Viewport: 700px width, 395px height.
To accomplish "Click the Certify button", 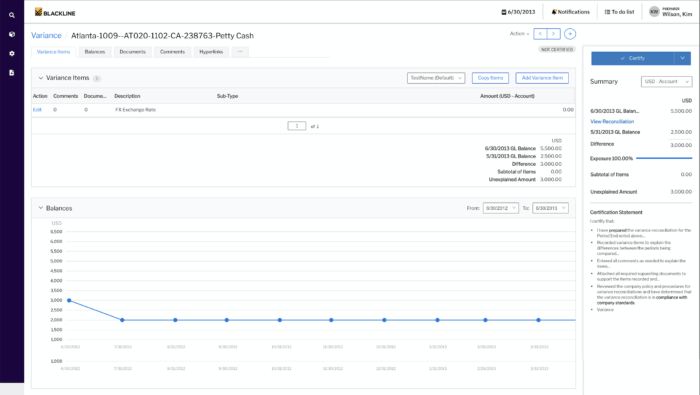I will click(633, 58).
